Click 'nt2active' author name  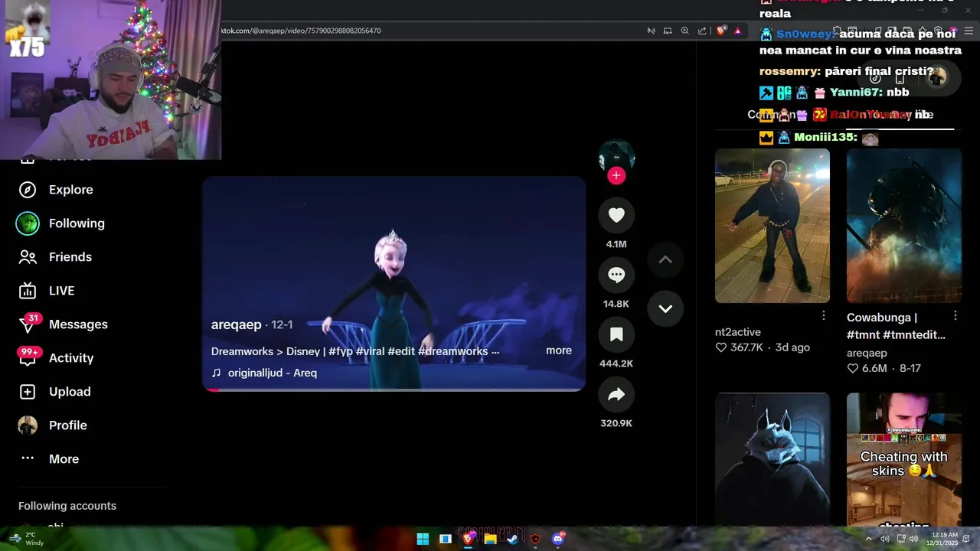coord(738,332)
